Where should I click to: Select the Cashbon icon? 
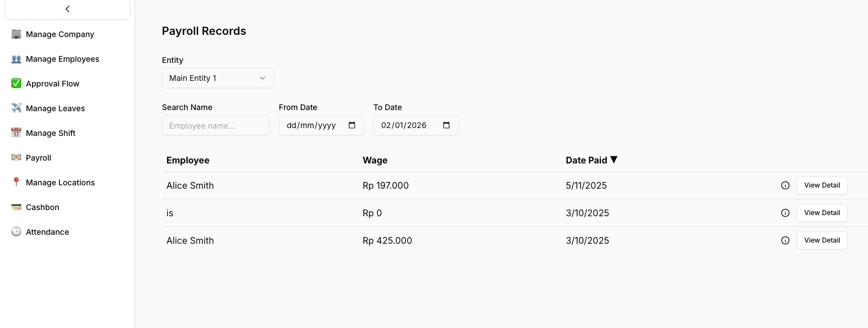16,207
